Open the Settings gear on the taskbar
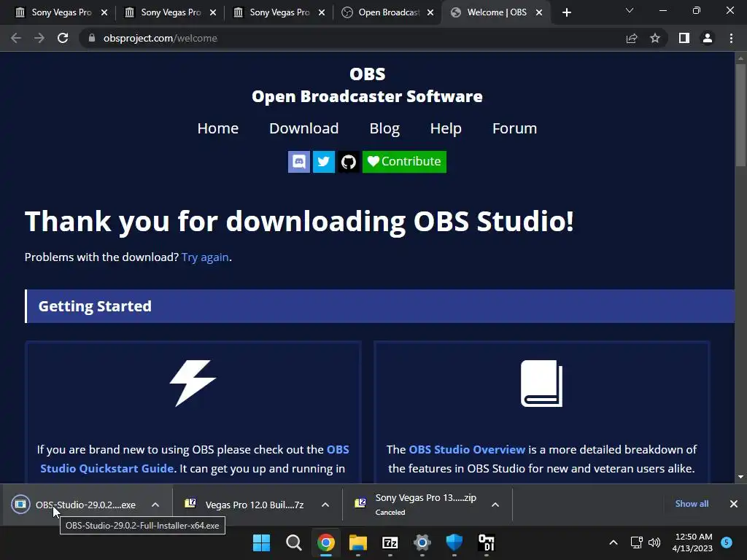747x560 pixels. point(422,542)
